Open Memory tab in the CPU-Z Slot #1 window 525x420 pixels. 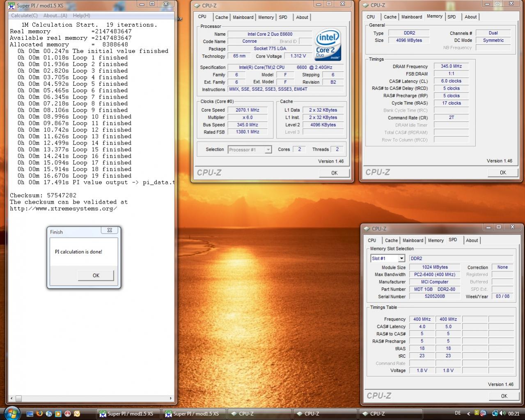pos(436,241)
